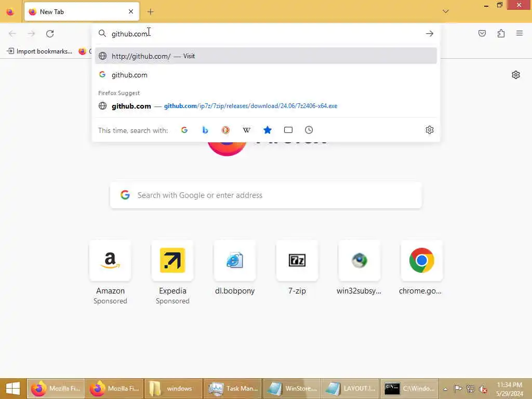Open the windows folder taskbar button
The width and height of the screenshot is (532, 399).
pyautogui.click(x=173, y=389)
